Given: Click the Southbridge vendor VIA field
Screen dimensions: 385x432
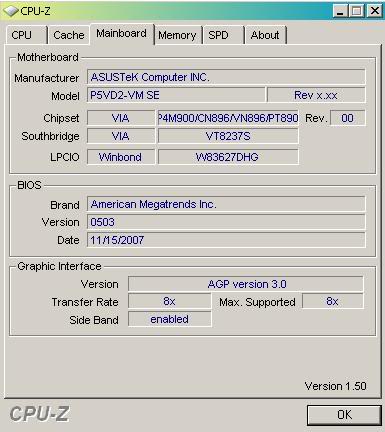Looking at the screenshot, I should coord(121,136).
